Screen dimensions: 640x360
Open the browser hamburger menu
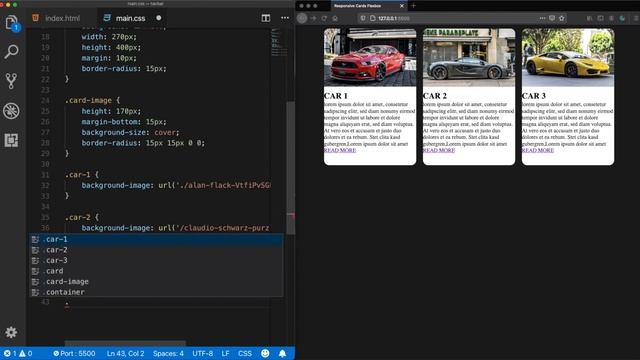point(636,18)
